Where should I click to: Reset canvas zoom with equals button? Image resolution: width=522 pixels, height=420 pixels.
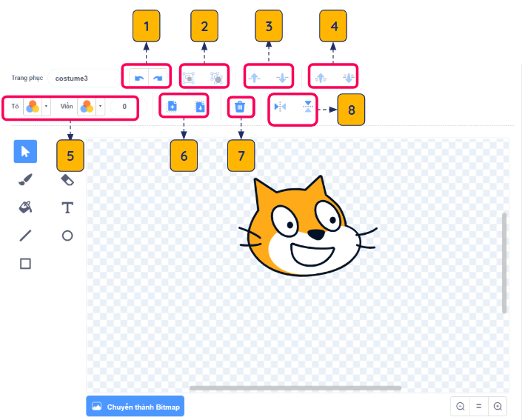[x=479, y=407]
